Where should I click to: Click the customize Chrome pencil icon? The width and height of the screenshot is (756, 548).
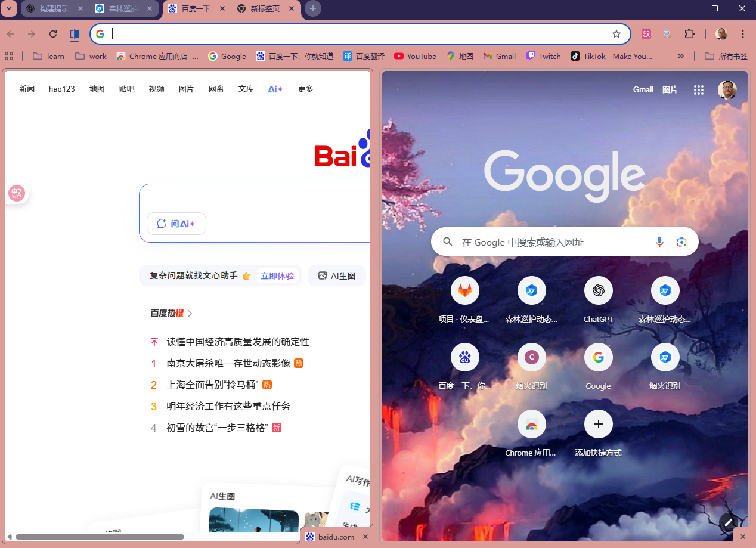(728, 523)
